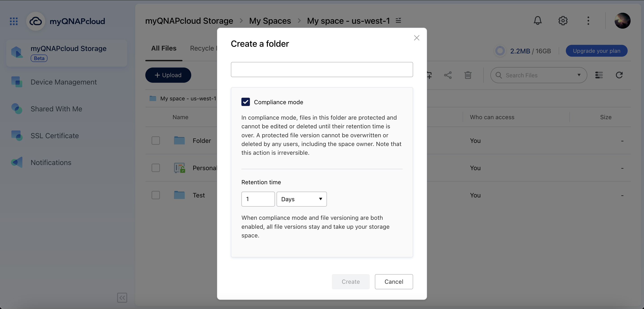Click the My Spaces breadcrumb
644x309 pixels.
270,21
